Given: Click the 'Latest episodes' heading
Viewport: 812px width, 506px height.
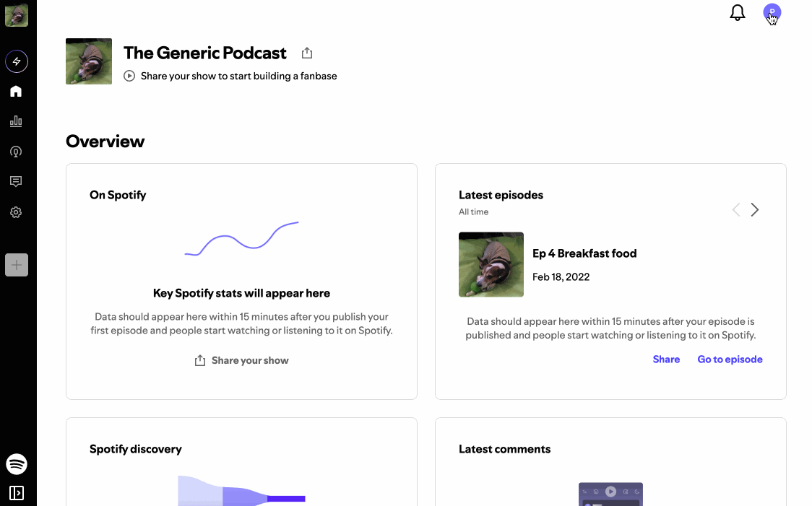Looking at the screenshot, I should click(501, 195).
